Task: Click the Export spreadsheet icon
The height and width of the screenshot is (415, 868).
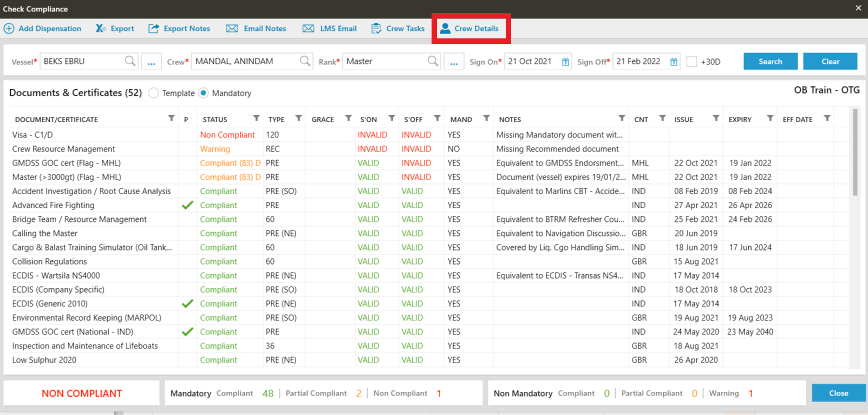Action: pos(101,29)
